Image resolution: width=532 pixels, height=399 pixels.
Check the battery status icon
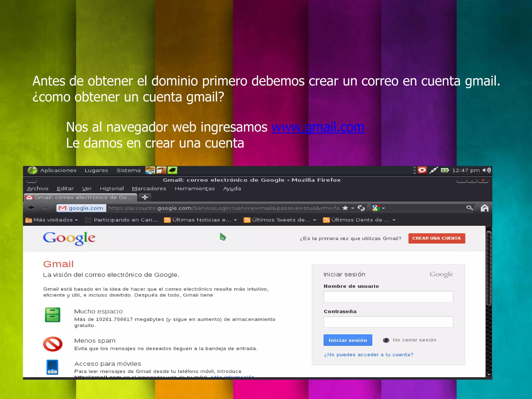click(x=445, y=170)
